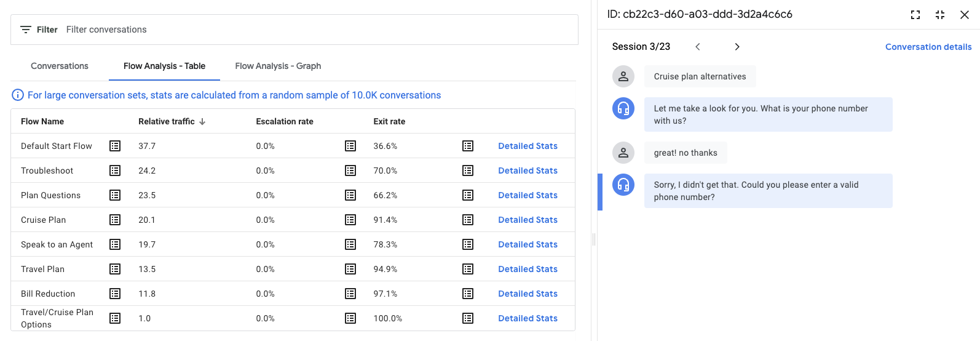Image resolution: width=980 pixels, height=341 pixels.
Task: Click the filter icon beside Filter label
Action: click(x=26, y=30)
